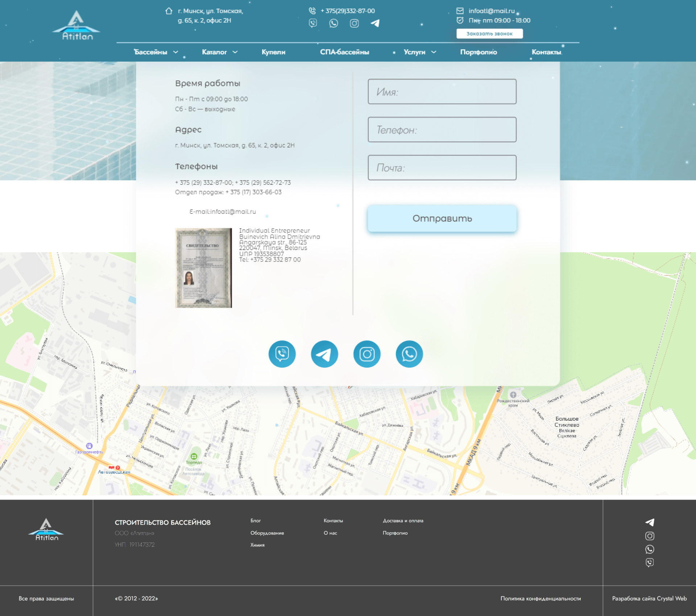Open the footer Telegram icon
Viewport: 696px width, 616px height.
(650, 522)
